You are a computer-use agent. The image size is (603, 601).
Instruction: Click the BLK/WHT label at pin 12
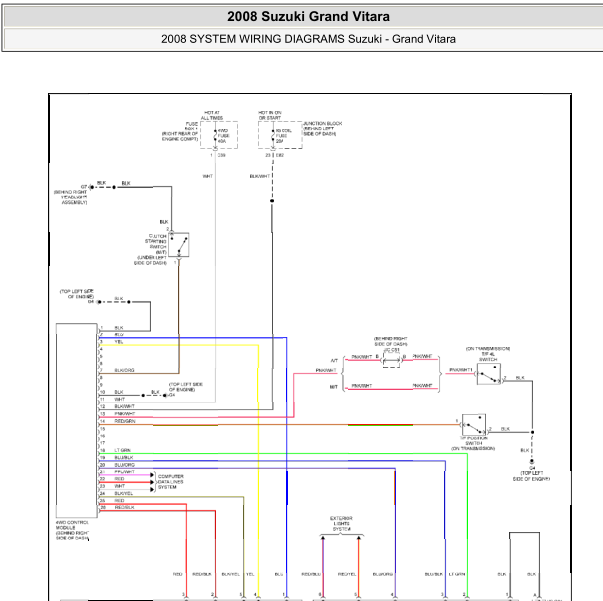(125, 406)
